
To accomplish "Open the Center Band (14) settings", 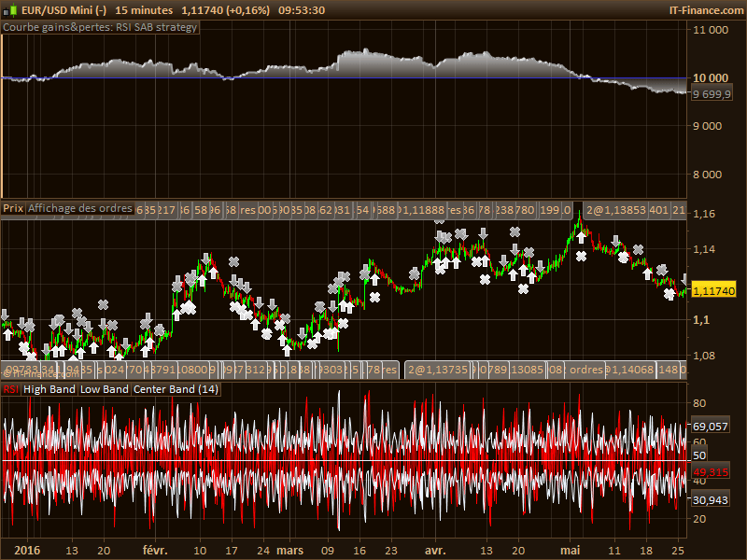I will tap(176, 389).
